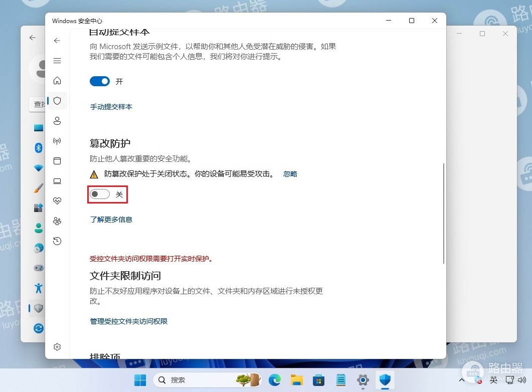Turn off automatic sample submission toggle
Viewport: 532px width, 392px height.
tap(100, 81)
